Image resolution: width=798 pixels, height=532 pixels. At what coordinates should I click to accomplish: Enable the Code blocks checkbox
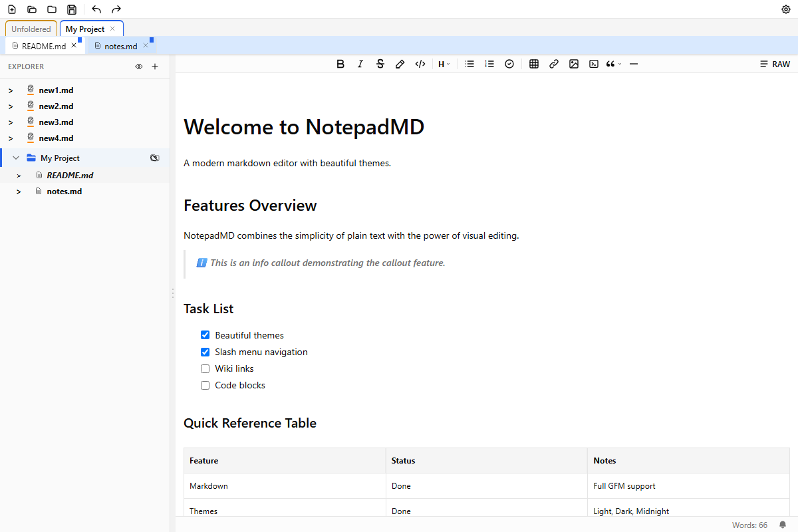[205, 384]
